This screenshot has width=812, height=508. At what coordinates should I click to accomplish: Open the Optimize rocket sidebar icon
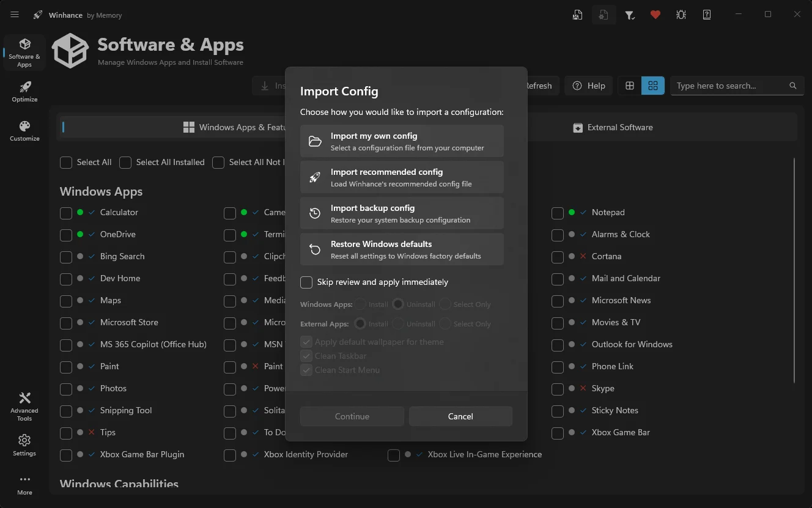[x=24, y=92]
